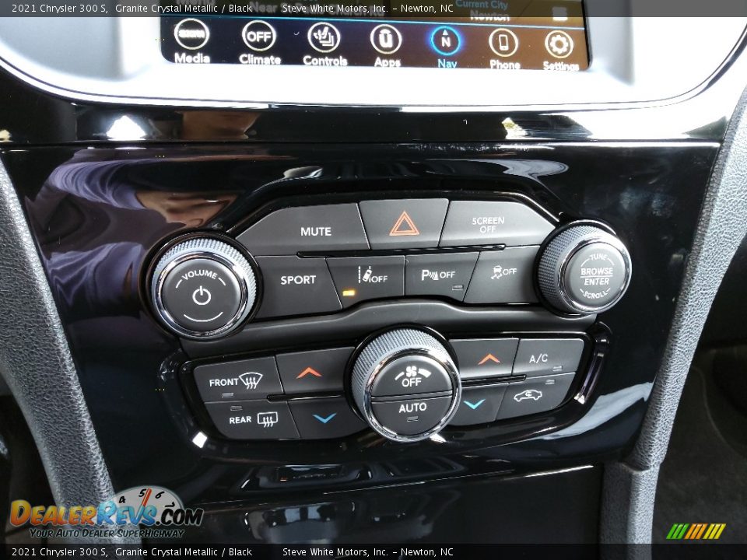Open the Phone tab on touchscreen
747x560 pixels.
[504, 49]
